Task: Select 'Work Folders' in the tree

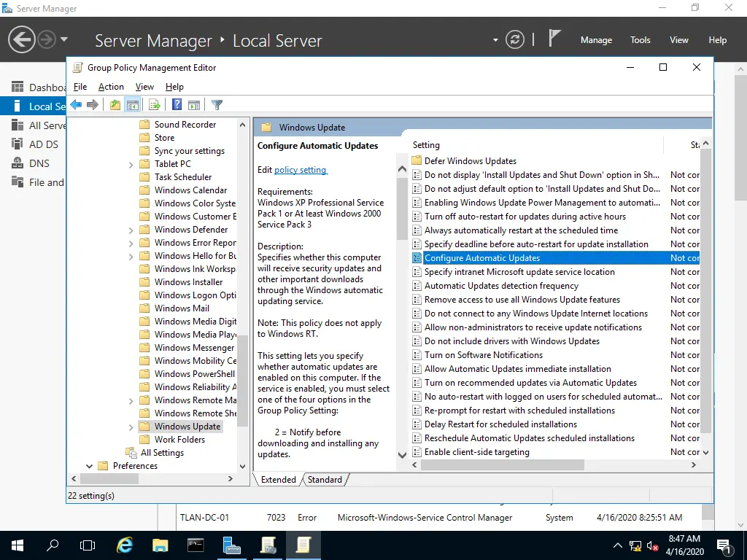Action: click(179, 440)
